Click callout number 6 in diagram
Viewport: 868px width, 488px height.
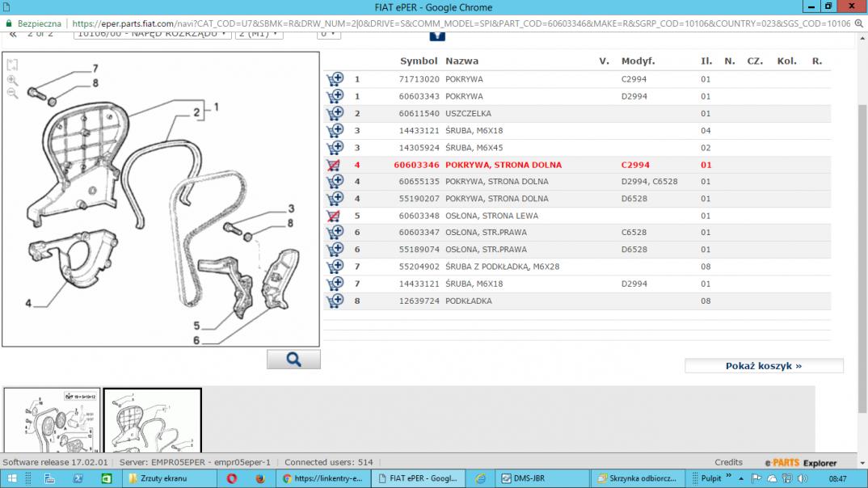tap(196, 341)
